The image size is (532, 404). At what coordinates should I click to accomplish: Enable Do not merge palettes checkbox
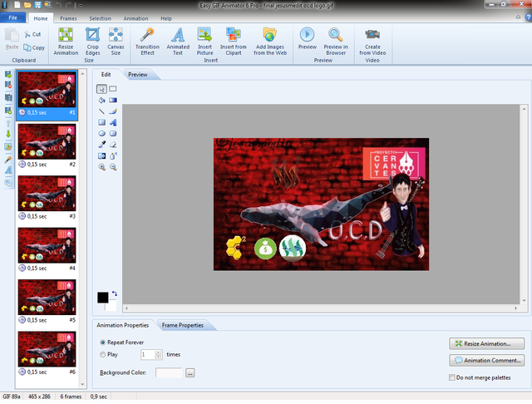click(x=452, y=377)
